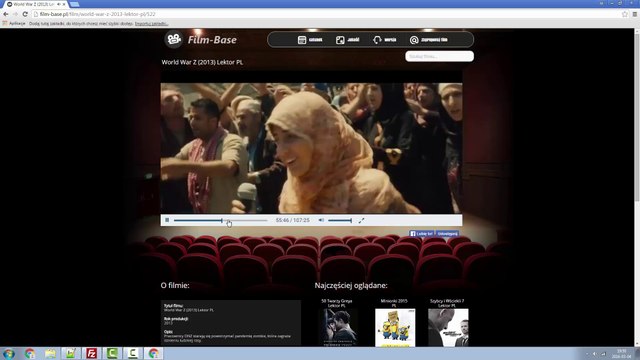Click the Aplikacje bookmarks bar shortcut
This screenshot has height=360, width=640.
pyautogui.click(x=14, y=24)
